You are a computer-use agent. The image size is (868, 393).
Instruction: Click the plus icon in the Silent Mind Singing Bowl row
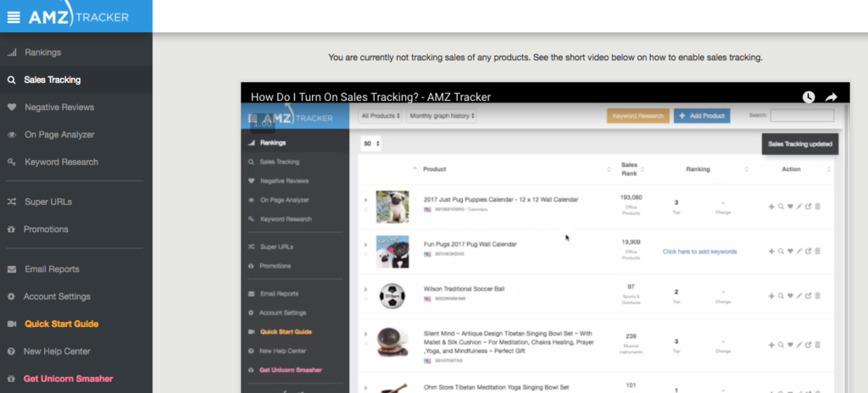point(771,345)
